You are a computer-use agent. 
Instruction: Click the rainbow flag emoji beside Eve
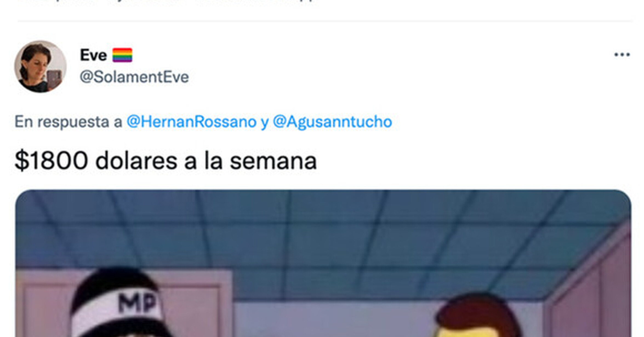click(122, 55)
